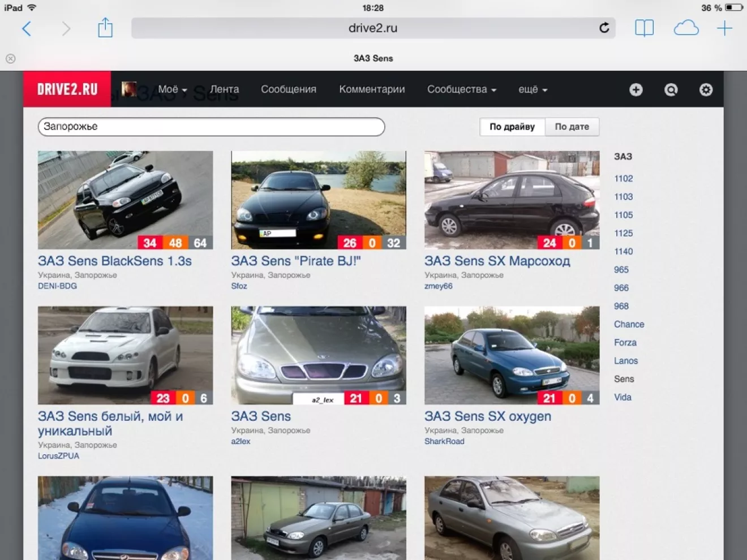This screenshot has width=747, height=560.
Task: Expand the Сообщества dropdown menu
Action: [461, 89]
